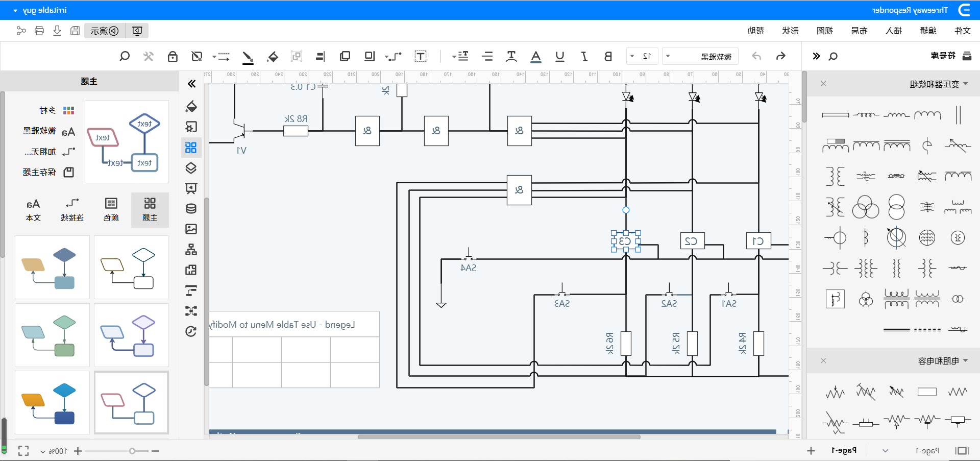Click the save floppy disk icon
Viewport: 980px width, 461px height.
point(75,31)
